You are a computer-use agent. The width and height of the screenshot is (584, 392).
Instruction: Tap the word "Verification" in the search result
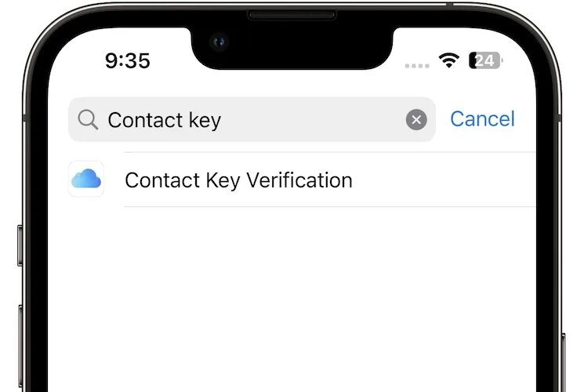click(299, 180)
